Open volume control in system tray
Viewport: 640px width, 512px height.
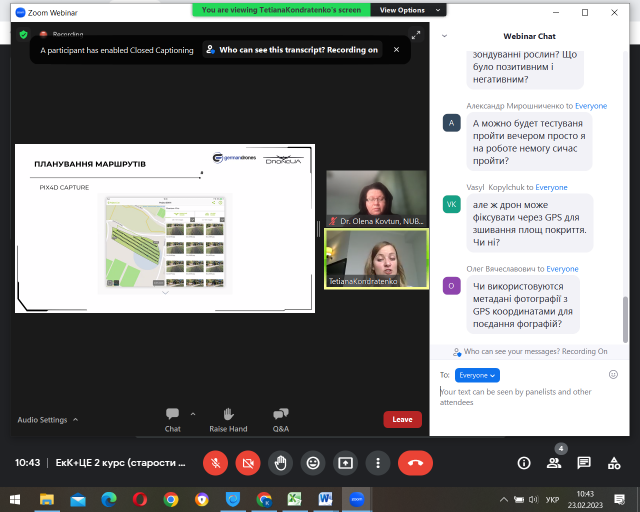coord(533,499)
